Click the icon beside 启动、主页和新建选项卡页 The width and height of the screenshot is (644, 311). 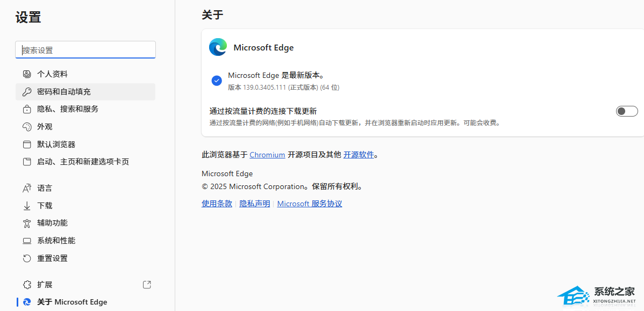click(27, 162)
